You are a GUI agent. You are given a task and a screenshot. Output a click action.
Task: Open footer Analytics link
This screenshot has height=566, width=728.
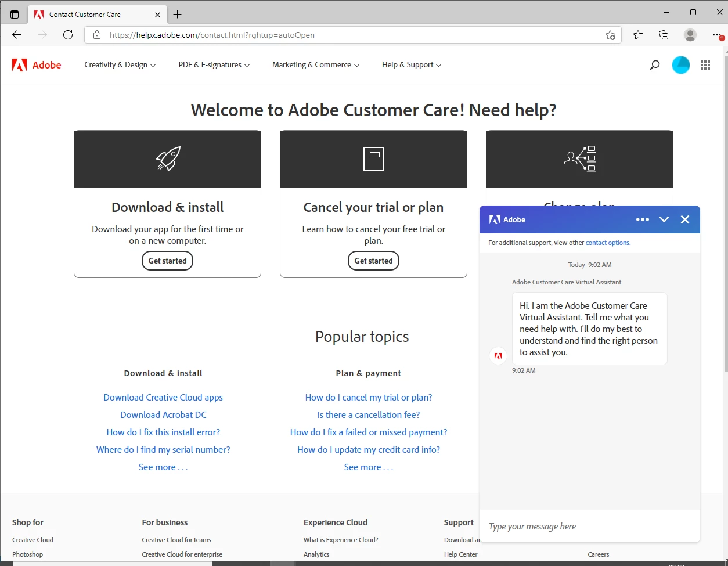[316, 554]
